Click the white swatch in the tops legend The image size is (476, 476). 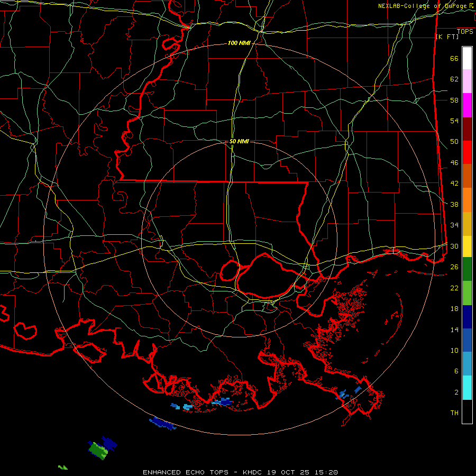pyautogui.click(x=467, y=58)
